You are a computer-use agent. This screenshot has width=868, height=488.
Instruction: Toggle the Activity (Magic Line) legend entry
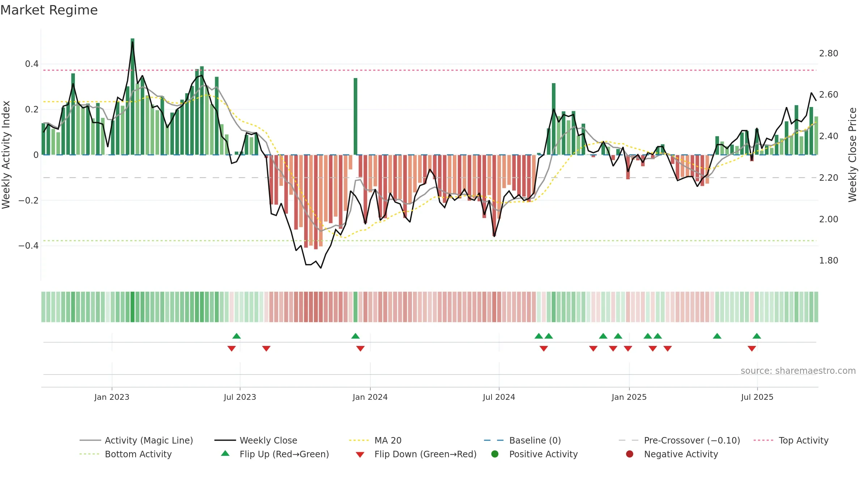click(x=136, y=440)
